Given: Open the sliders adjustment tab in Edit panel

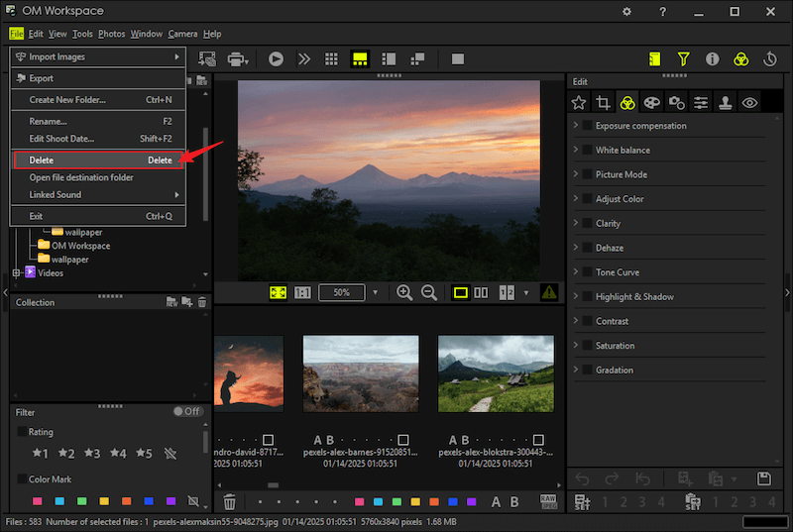Looking at the screenshot, I should coord(701,103).
